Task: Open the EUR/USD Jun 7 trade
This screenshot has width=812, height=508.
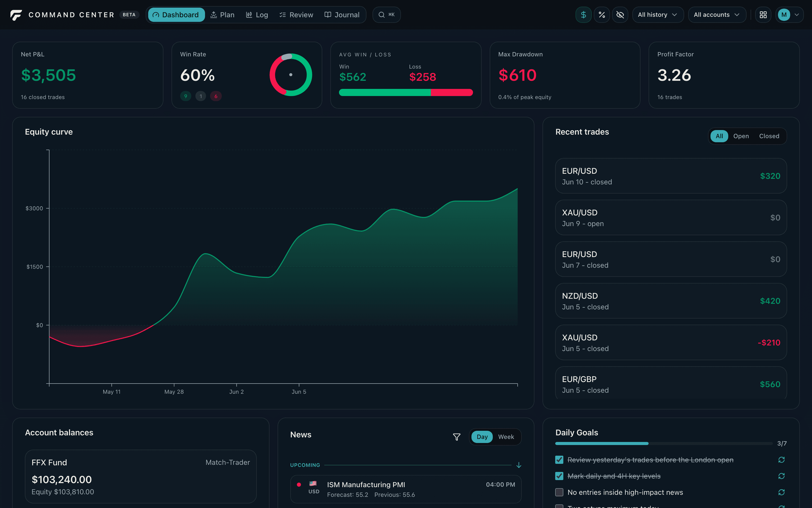Action: (x=671, y=259)
